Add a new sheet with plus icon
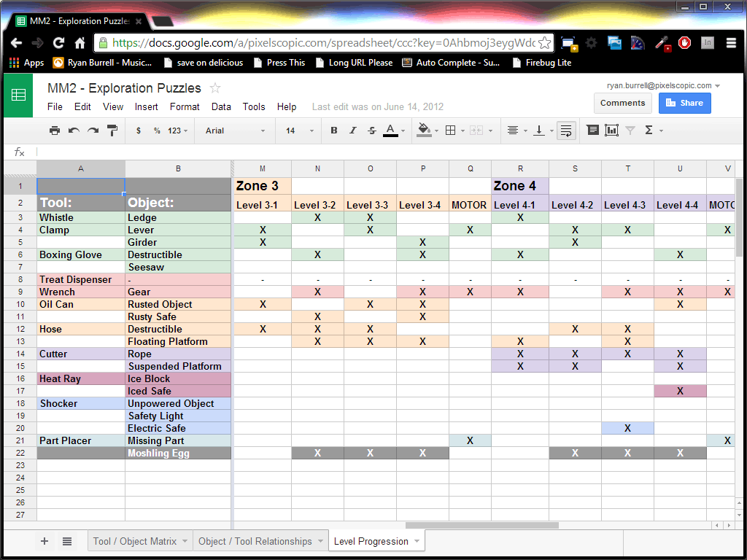The image size is (747, 560). 44,541
